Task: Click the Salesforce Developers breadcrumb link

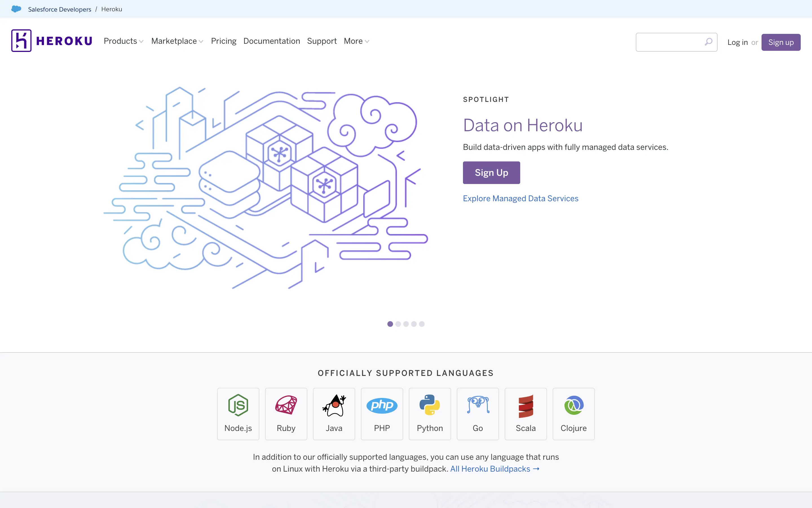Action: (x=59, y=9)
